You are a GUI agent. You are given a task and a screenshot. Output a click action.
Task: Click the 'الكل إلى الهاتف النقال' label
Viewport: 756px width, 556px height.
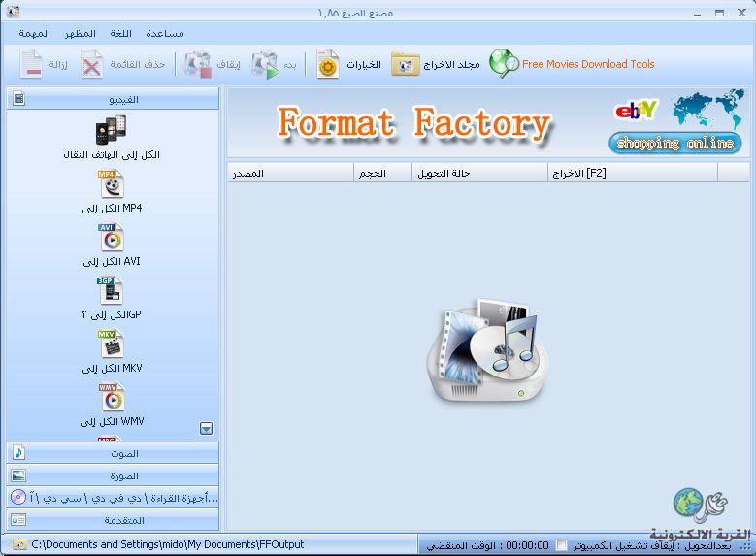click(112, 155)
